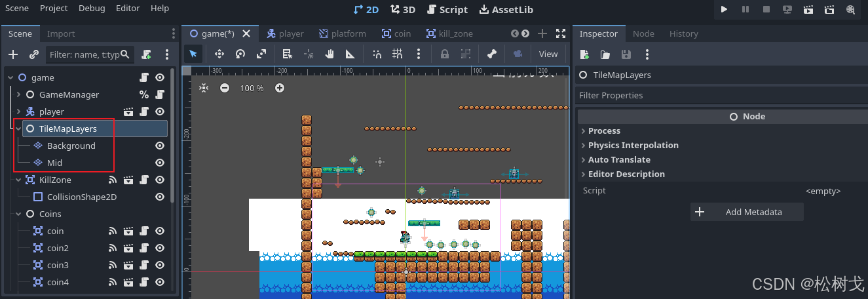Reset zoom via 100 % label

pyautogui.click(x=252, y=88)
